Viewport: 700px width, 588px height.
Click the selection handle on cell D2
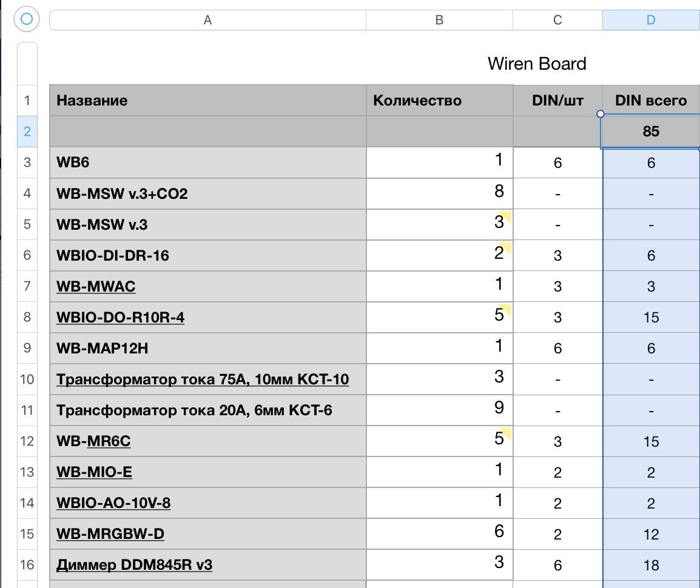[601, 114]
